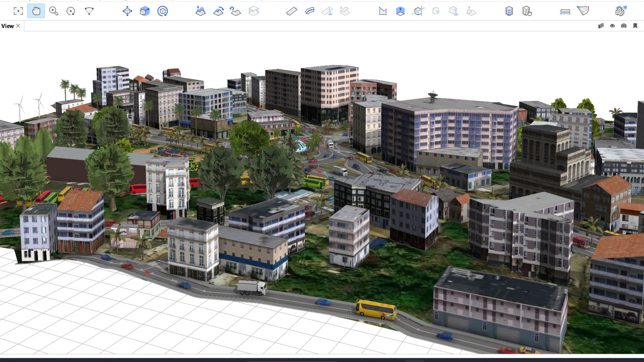Open the bookmarks flag icon
This screenshot has width=644, height=362.
tap(635, 26)
